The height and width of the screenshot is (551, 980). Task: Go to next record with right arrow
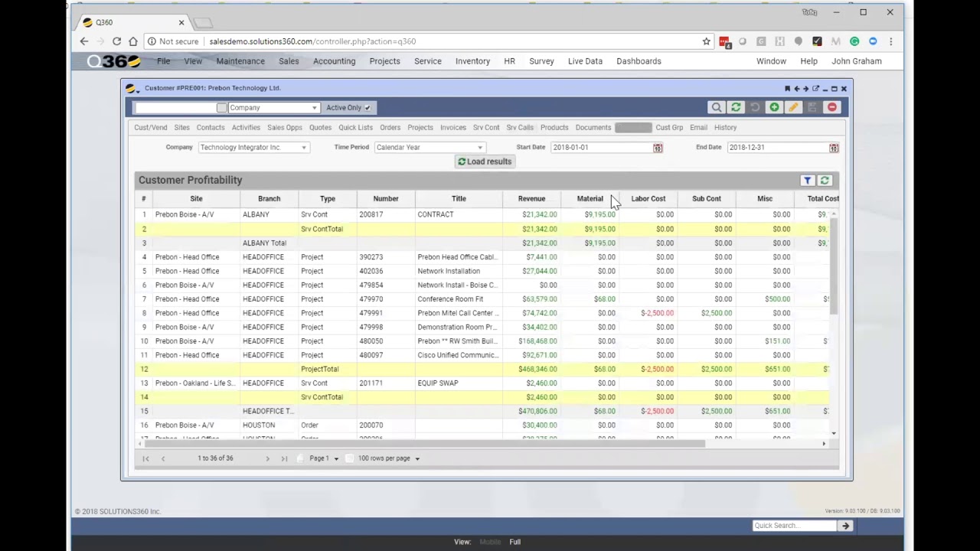tap(805, 89)
